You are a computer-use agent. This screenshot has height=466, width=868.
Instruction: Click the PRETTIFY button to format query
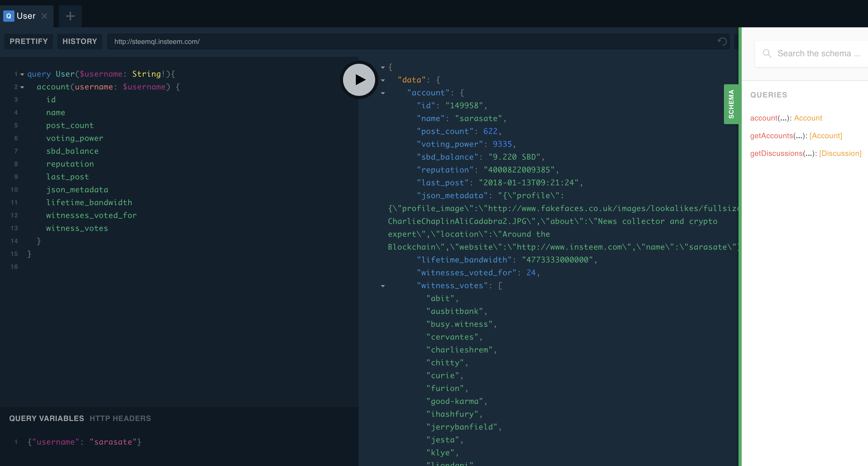pos(29,41)
